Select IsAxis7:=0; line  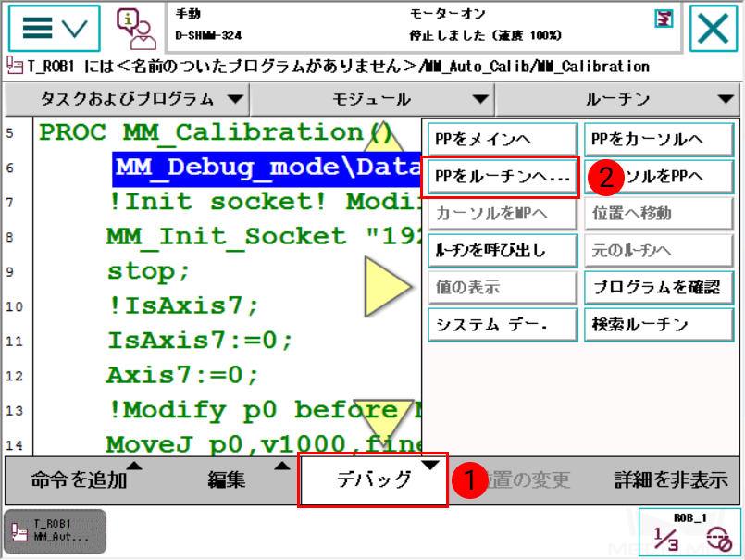(200, 341)
